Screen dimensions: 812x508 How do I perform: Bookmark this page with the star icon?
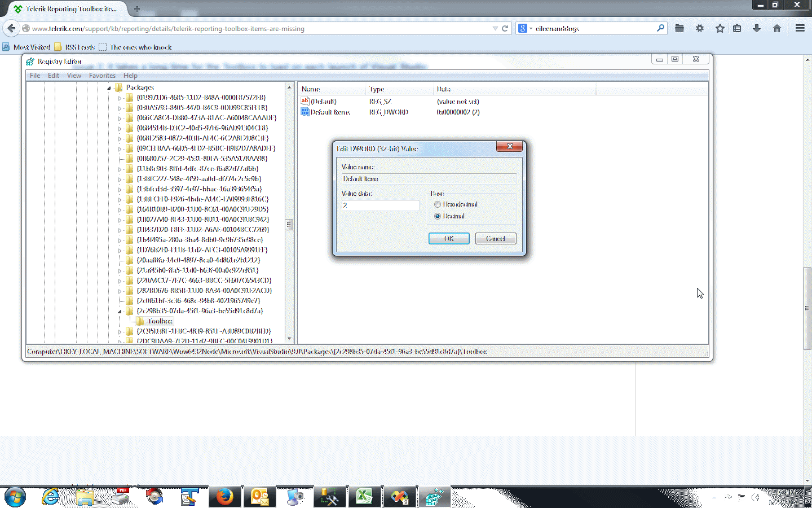pyautogui.click(x=720, y=28)
